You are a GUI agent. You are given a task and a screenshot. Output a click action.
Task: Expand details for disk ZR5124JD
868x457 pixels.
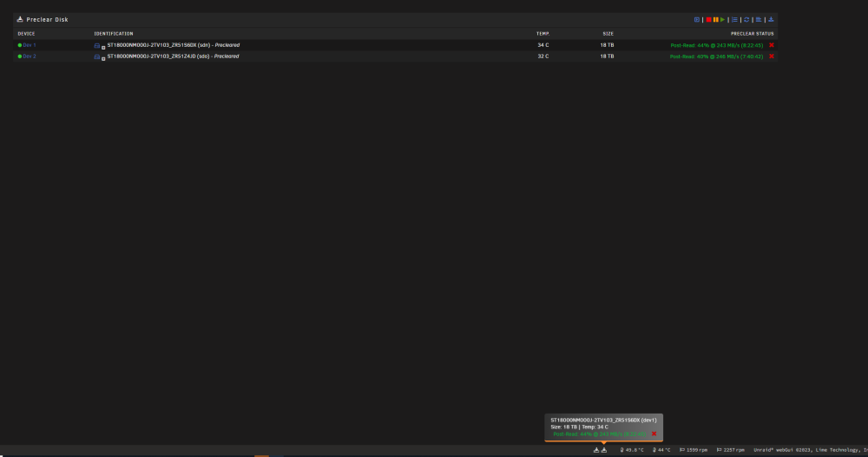[103, 59]
